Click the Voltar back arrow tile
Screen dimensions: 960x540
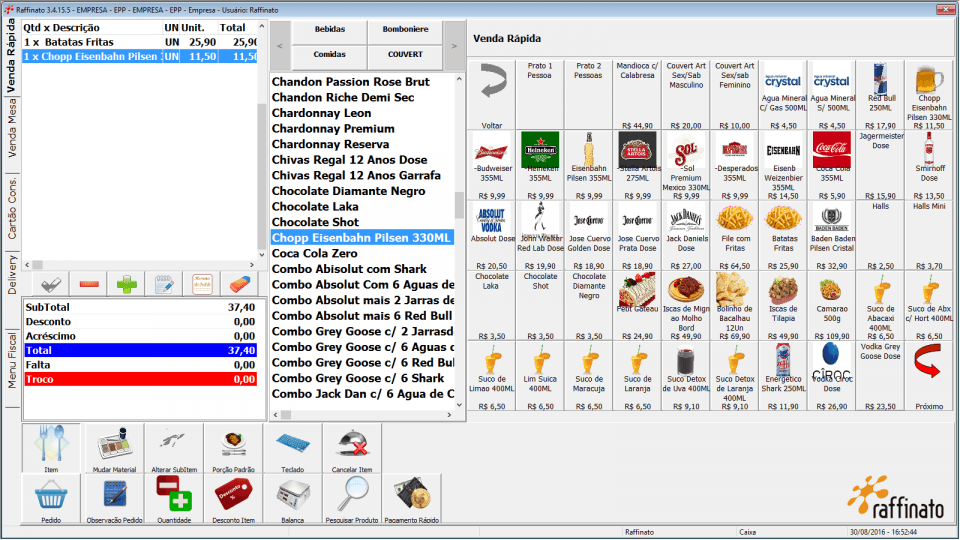point(492,94)
